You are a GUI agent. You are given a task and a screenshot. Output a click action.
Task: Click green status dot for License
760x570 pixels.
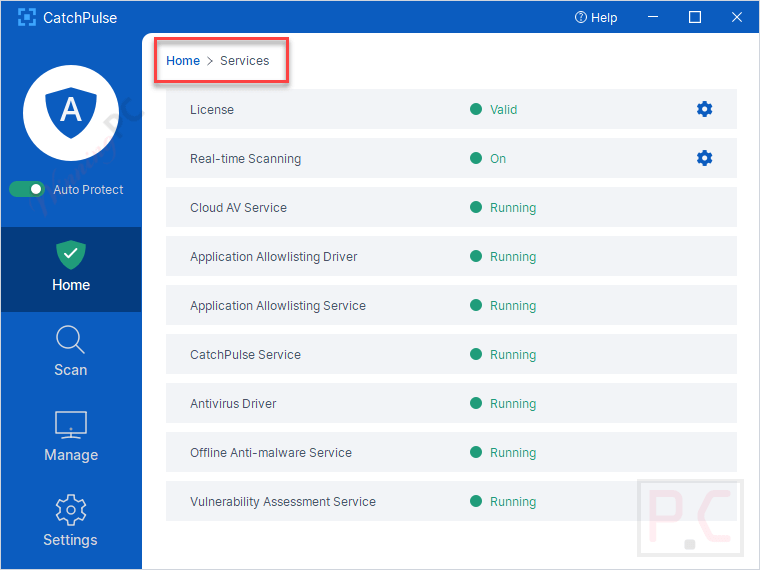476,109
